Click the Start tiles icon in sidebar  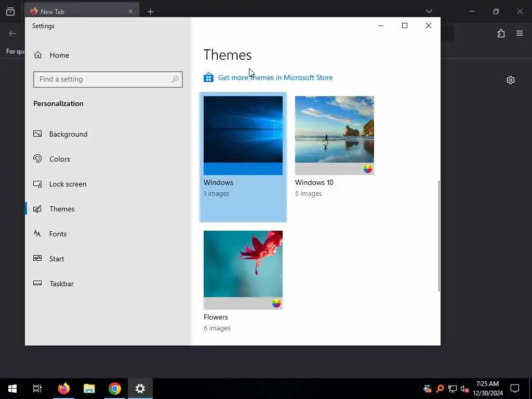[37, 258]
